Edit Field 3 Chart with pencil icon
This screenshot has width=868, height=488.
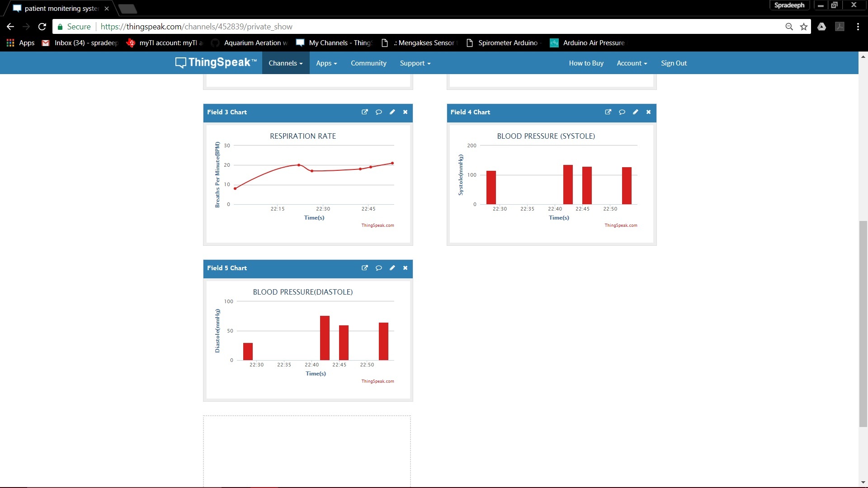392,112
